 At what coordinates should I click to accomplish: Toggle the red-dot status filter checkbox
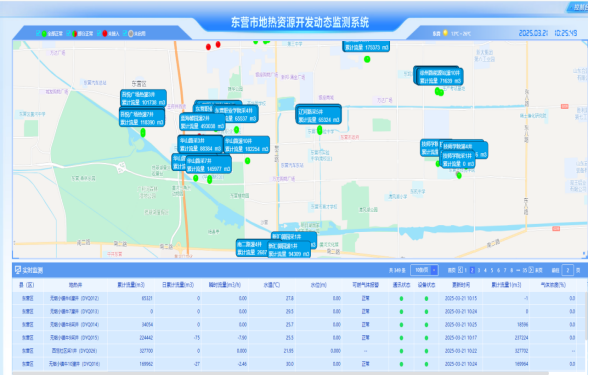[x=99, y=33]
